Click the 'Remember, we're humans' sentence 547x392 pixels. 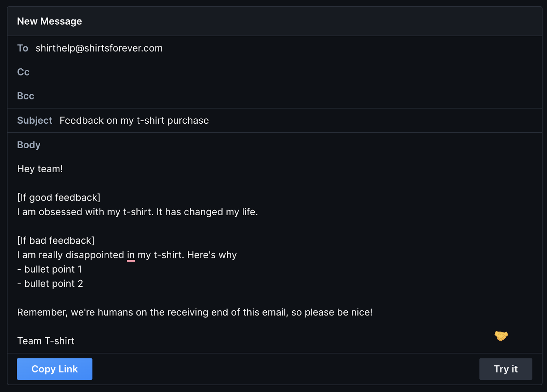point(195,312)
